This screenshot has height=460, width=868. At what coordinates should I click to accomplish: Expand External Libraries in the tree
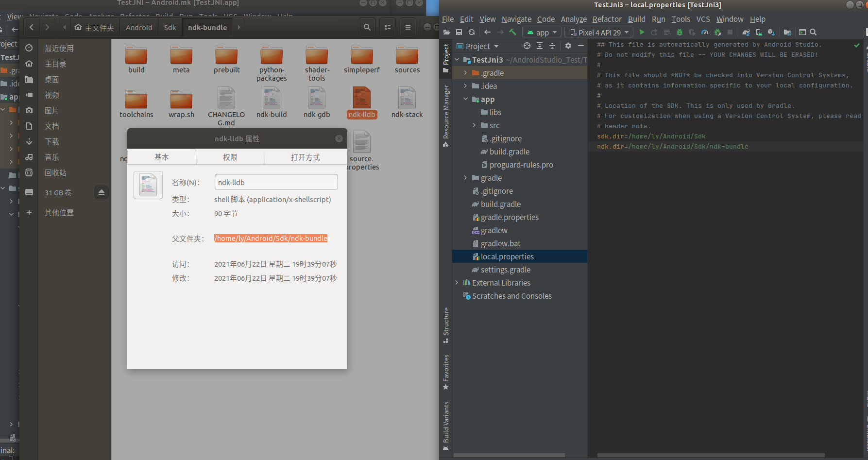point(457,283)
